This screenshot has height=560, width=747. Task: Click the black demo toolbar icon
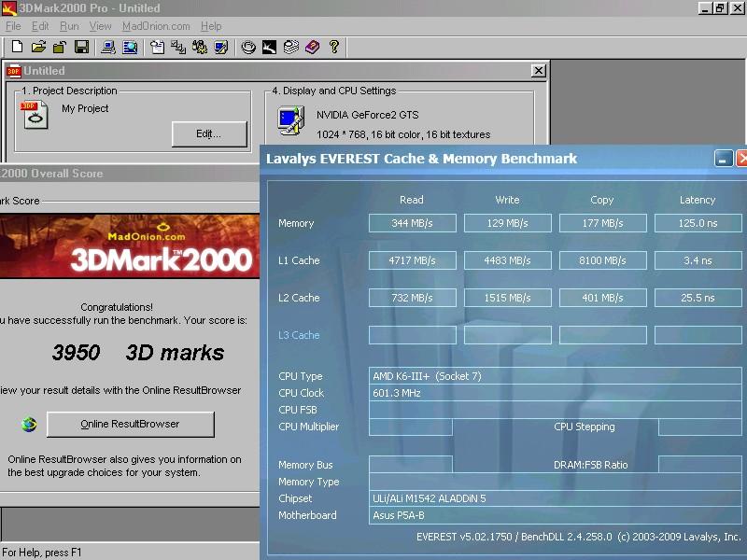pyautogui.click(x=269, y=47)
